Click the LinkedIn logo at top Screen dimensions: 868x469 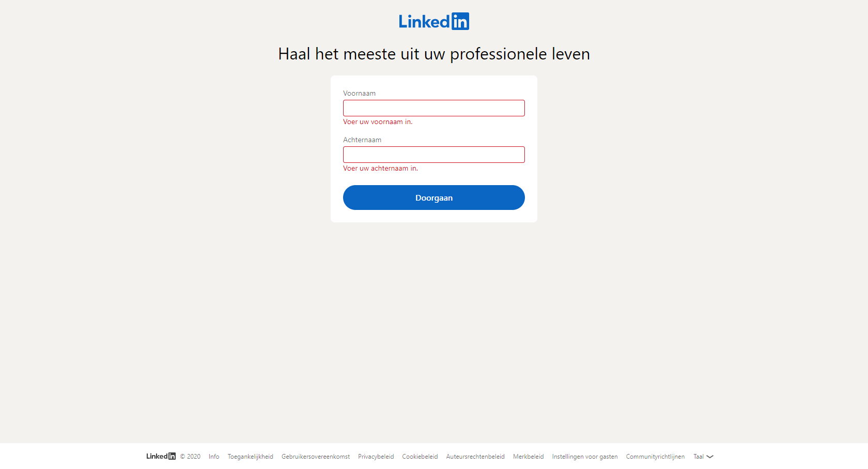434,21
